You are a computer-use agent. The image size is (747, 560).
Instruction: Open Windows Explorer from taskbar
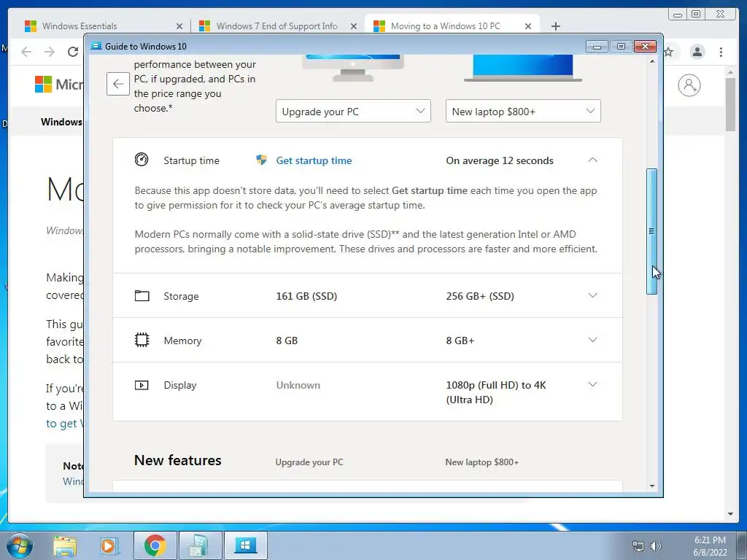tap(65, 546)
